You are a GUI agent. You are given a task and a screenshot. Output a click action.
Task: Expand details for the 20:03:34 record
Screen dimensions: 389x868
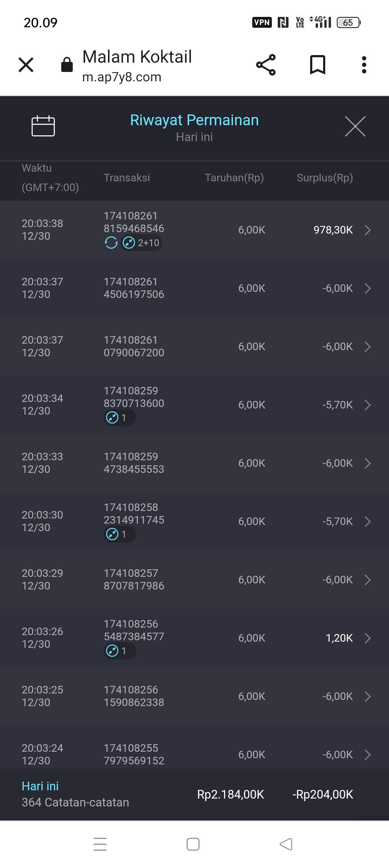(367, 405)
